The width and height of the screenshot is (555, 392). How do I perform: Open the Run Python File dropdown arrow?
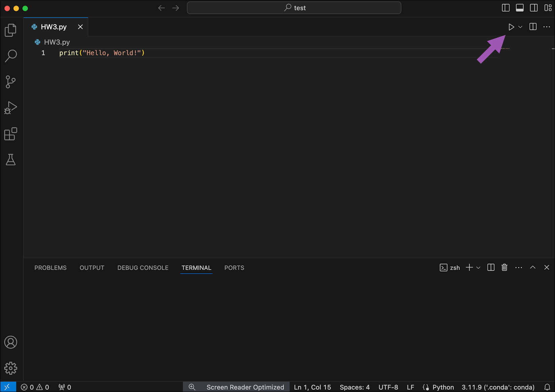(520, 27)
